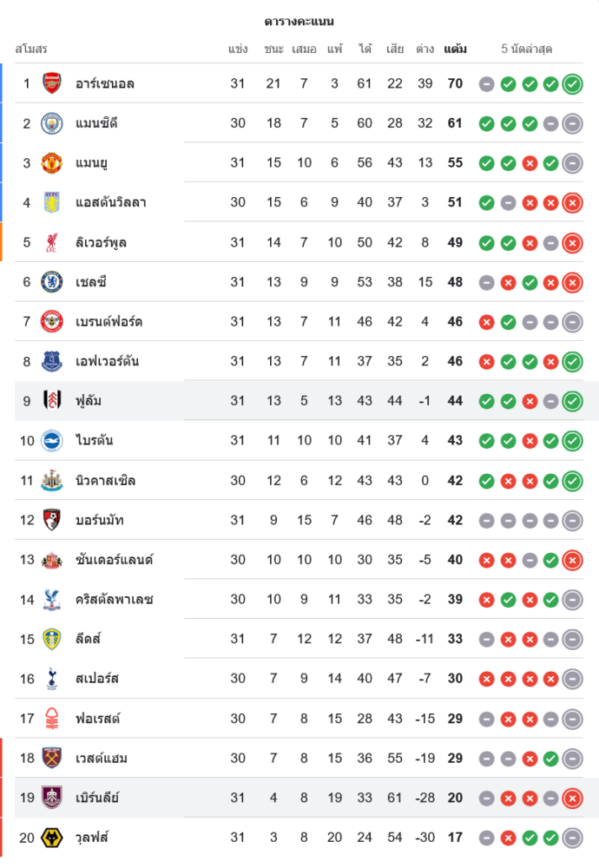This screenshot has height=868, width=599.
Task: Sort table by แต้ม column header
Action: coord(455,49)
